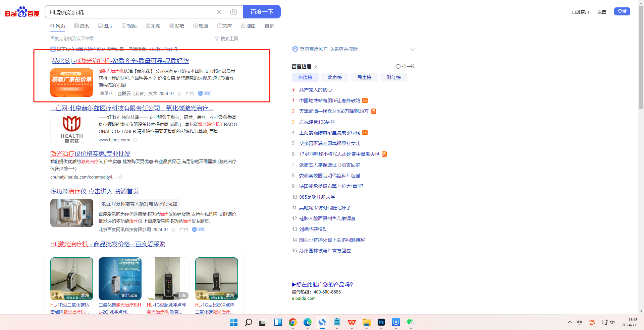
Task: Open the 共产党人的初心 trending link
Action: pos(315,90)
